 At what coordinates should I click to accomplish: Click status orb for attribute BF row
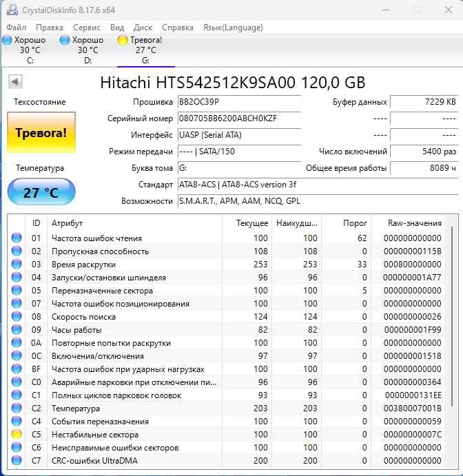pos(17,369)
